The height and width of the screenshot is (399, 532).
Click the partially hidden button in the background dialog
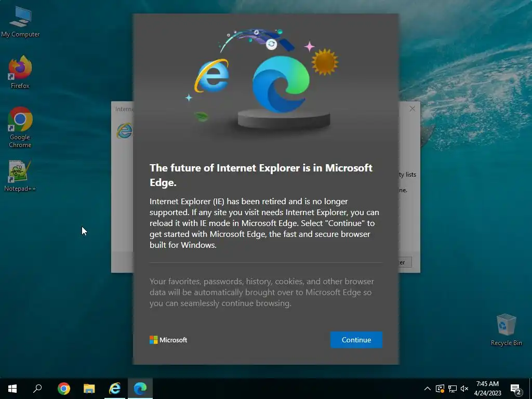405,262
